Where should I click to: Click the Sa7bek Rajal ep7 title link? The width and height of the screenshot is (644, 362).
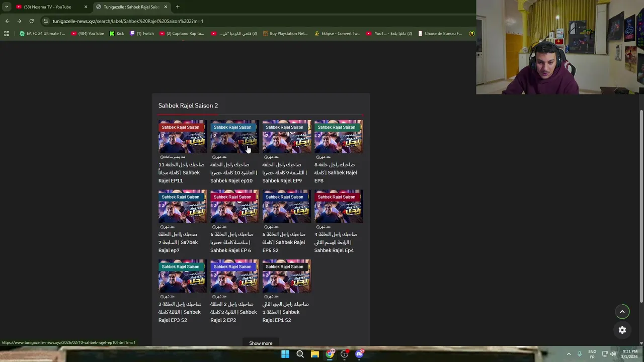(x=178, y=242)
